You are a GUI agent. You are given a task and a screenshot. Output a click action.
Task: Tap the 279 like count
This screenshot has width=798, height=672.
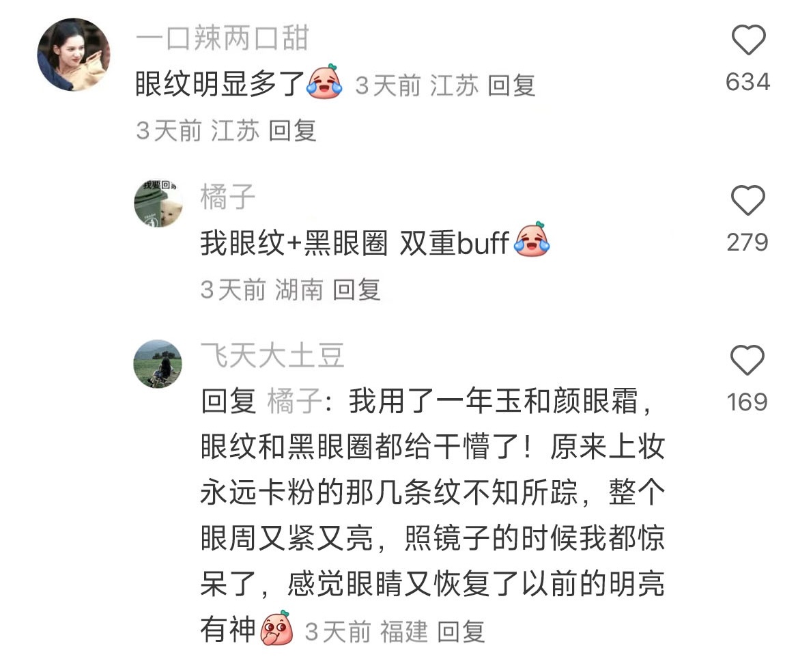click(747, 242)
